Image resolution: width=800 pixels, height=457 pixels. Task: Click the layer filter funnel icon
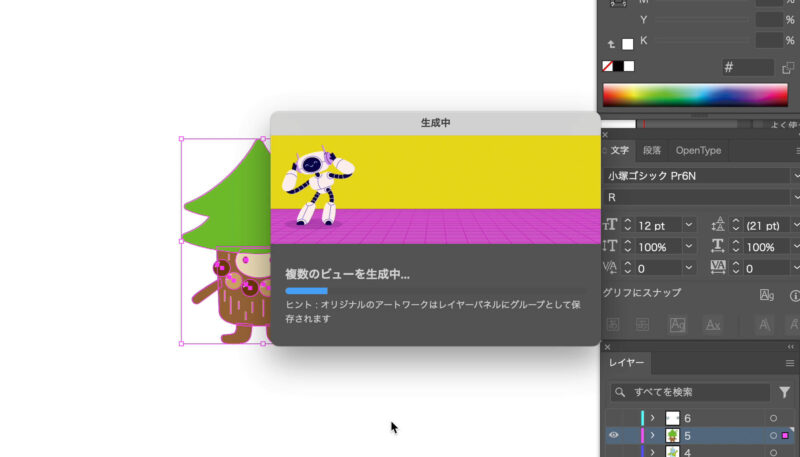tap(784, 392)
